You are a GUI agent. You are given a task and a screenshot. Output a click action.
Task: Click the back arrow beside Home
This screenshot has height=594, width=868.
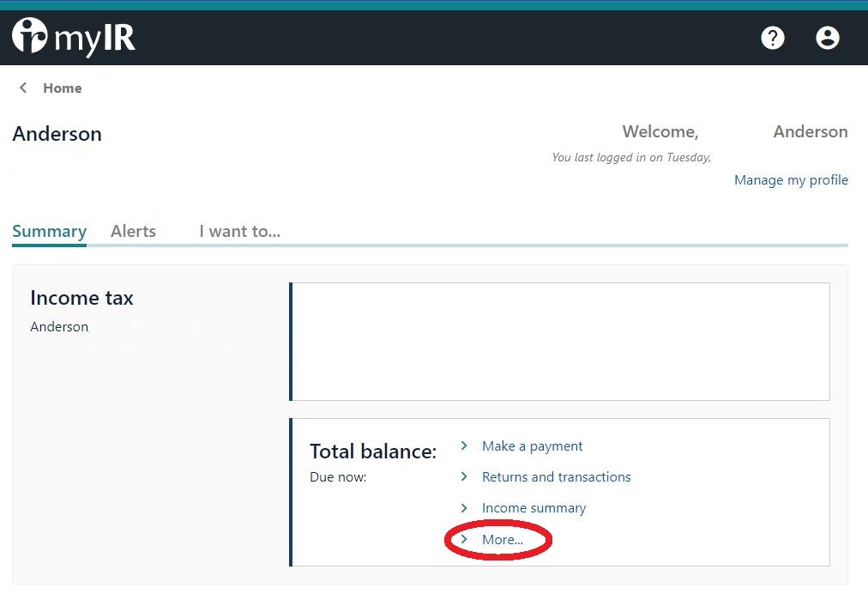pyautogui.click(x=23, y=88)
